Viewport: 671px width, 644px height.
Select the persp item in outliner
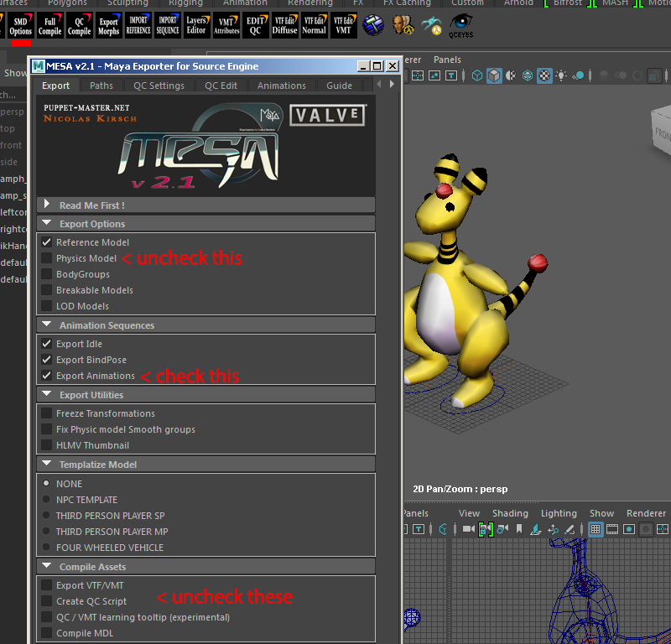click(13, 112)
